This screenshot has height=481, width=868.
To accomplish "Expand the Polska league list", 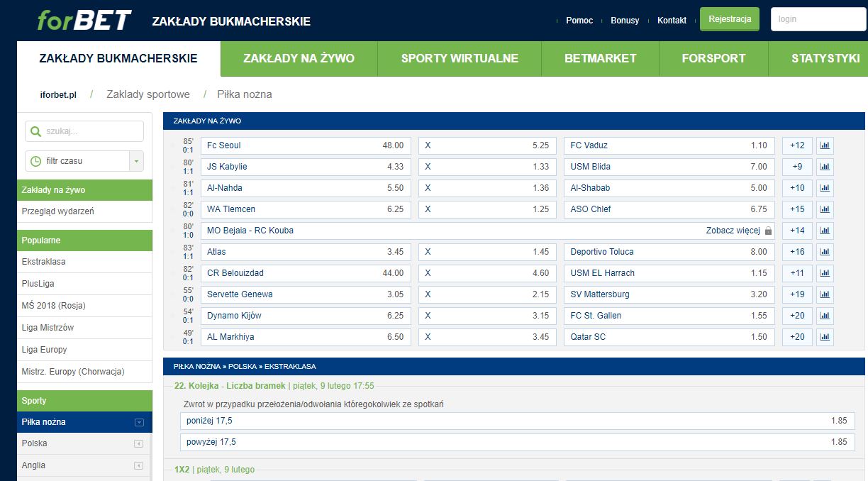I will tap(139, 444).
